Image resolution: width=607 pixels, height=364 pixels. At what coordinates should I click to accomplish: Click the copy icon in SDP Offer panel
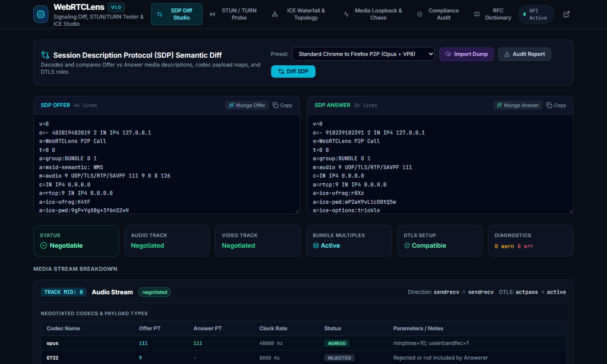[x=276, y=105]
